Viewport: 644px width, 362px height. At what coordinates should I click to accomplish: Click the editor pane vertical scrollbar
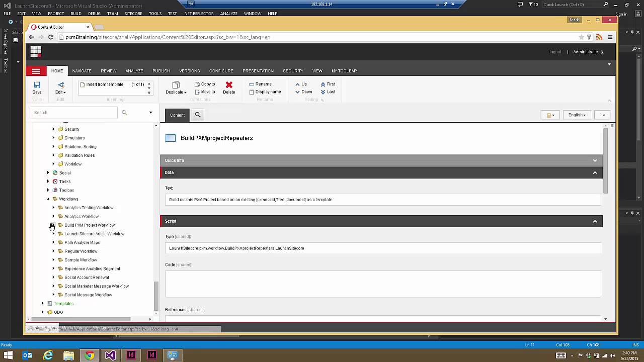[x=605, y=160]
